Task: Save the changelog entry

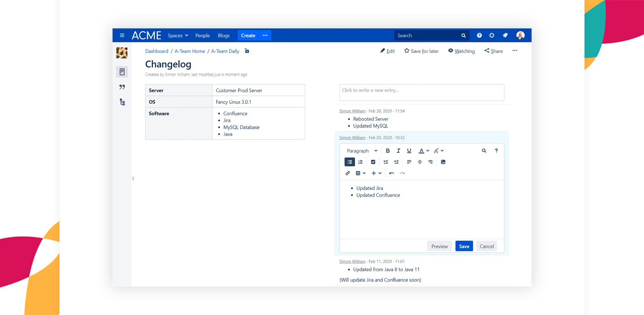Action: (x=464, y=246)
